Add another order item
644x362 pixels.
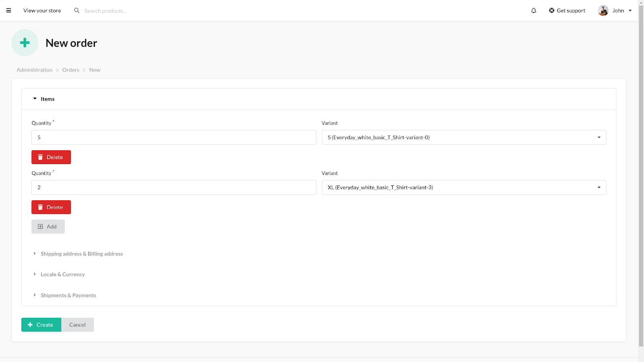[x=48, y=226]
